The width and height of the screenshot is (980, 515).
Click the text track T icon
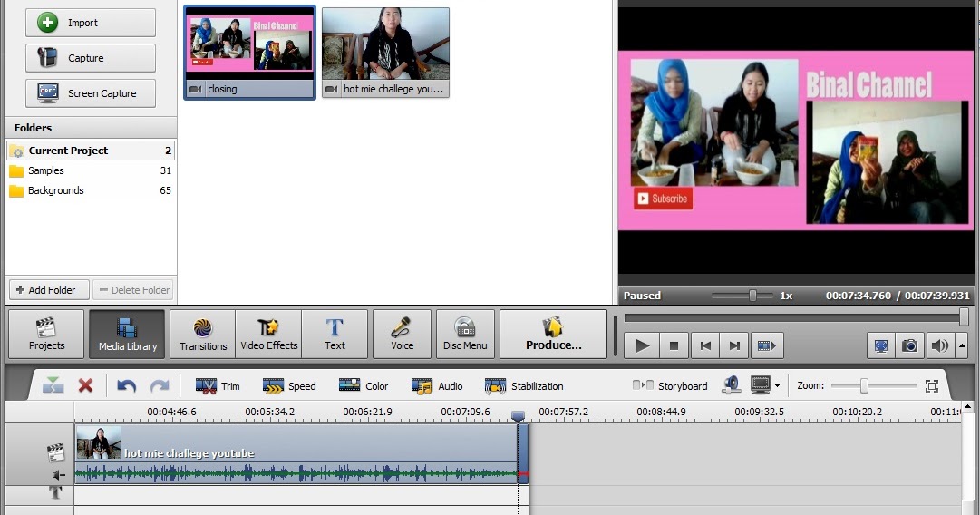55,492
